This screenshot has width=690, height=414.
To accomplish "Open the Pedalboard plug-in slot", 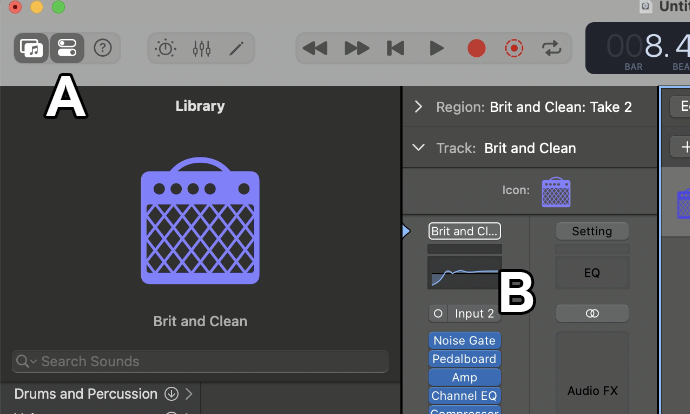I will click(464, 359).
